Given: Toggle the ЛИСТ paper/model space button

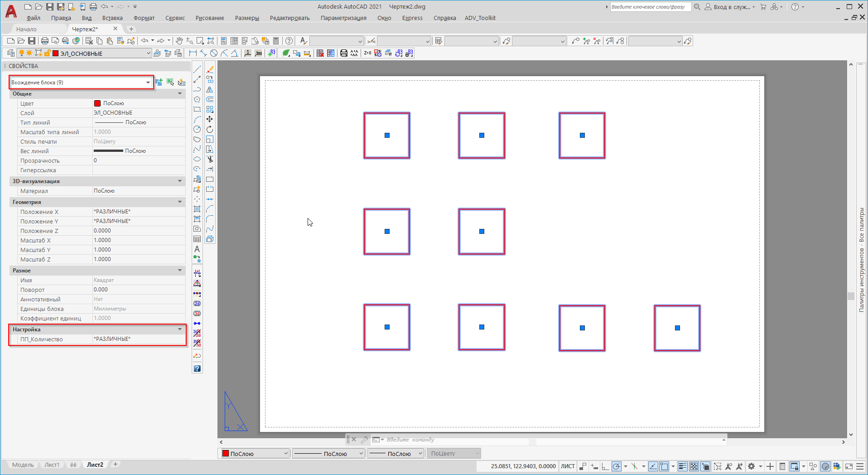Looking at the screenshot, I should 568,466.
